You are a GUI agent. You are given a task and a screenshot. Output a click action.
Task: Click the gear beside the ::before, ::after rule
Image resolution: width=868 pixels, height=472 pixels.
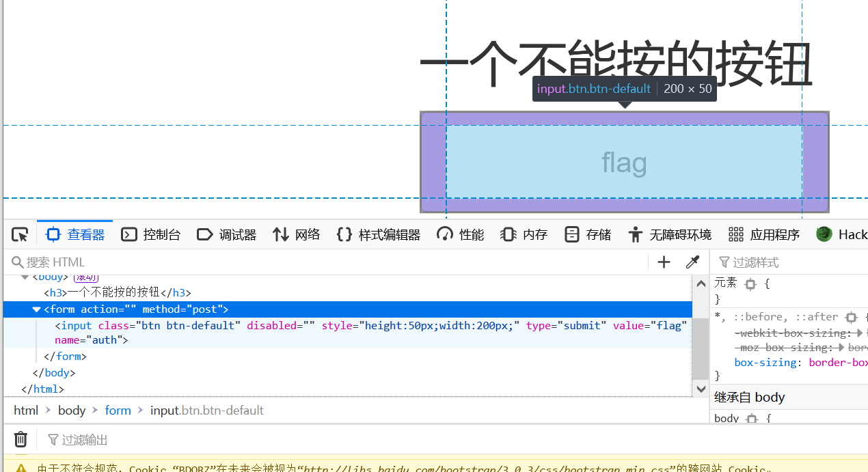(851, 316)
